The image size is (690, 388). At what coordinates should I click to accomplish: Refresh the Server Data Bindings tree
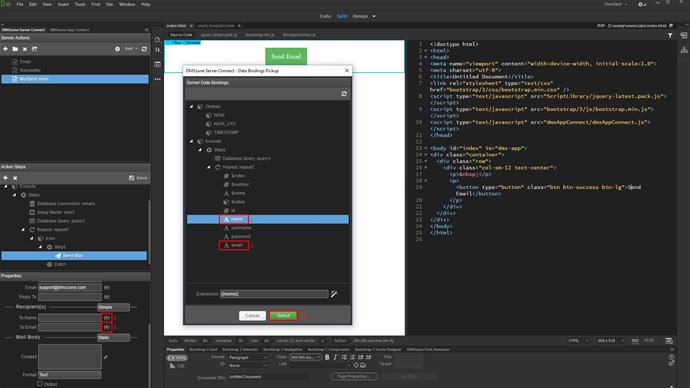pyautogui.click(x=344, y=94)
